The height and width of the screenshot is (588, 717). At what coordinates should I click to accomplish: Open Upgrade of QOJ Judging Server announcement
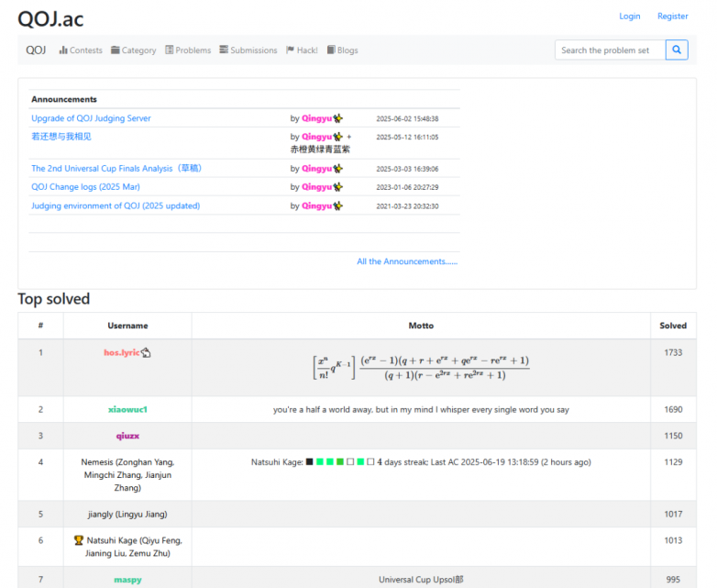[x=91, y=118]
